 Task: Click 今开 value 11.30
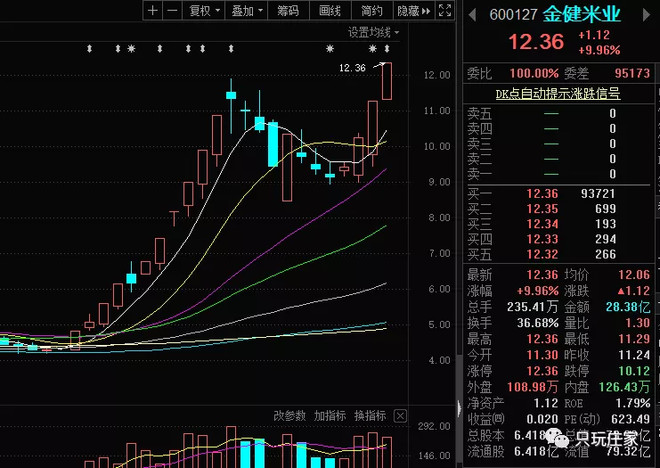(x=542, y=355)
